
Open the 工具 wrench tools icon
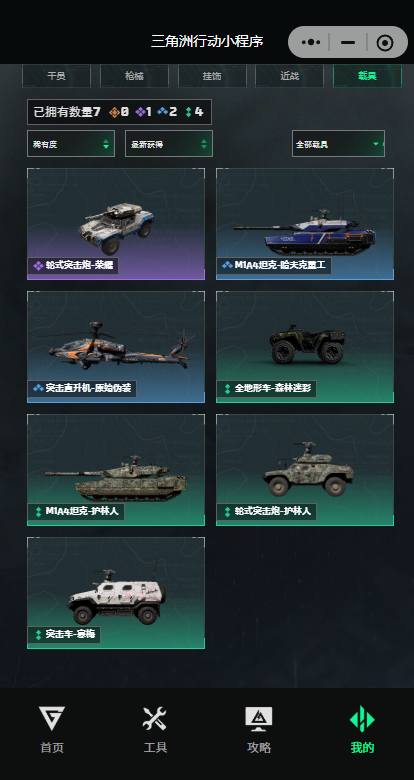click(155, 719)
